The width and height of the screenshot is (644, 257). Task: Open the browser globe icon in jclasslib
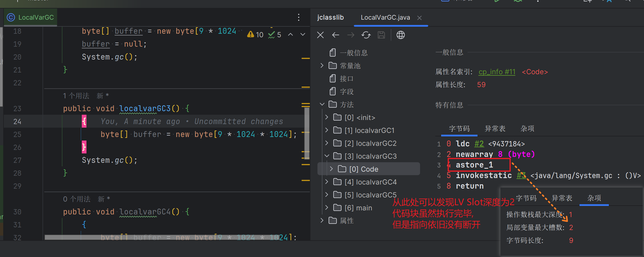(x=401, y=35)
